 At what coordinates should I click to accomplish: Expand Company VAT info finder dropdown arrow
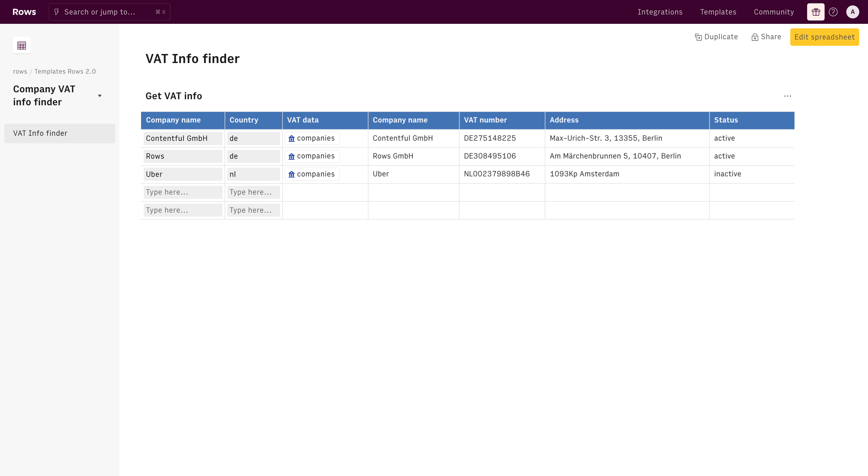pyautogui.click(x=100, y=96)
